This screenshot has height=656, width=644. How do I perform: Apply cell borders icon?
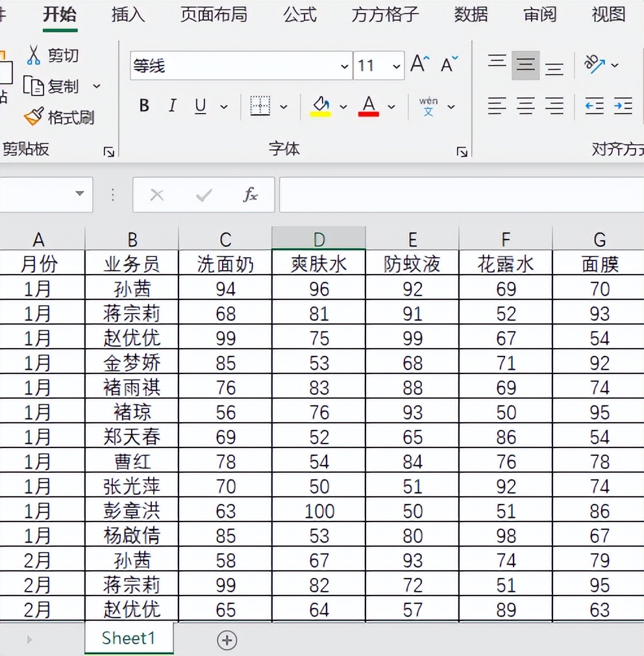260,105
